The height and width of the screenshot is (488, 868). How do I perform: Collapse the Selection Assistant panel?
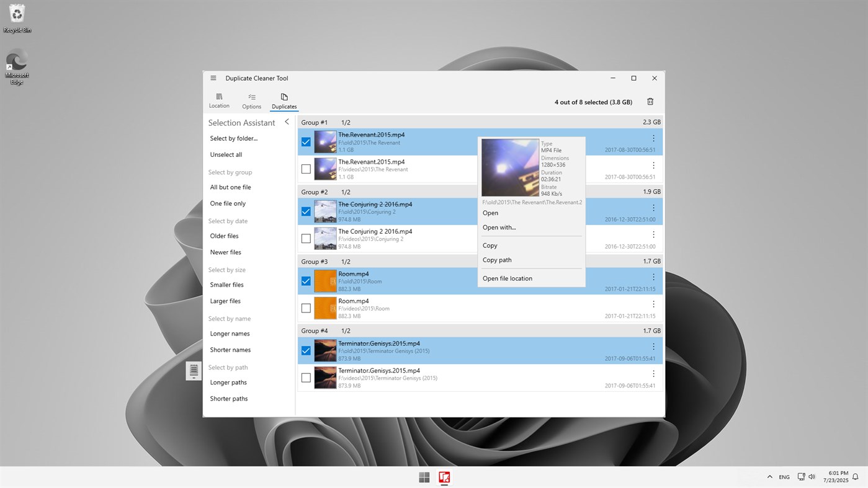(x=286, y=122)
